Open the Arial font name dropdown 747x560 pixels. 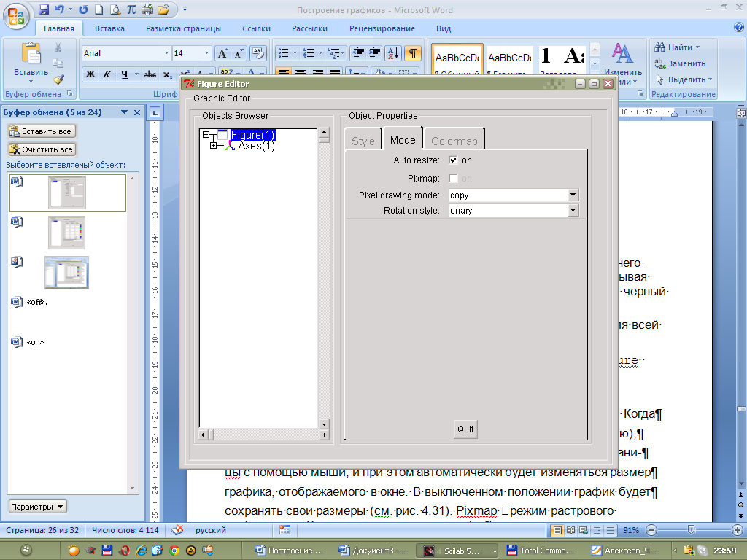click(x=166, y=52)
